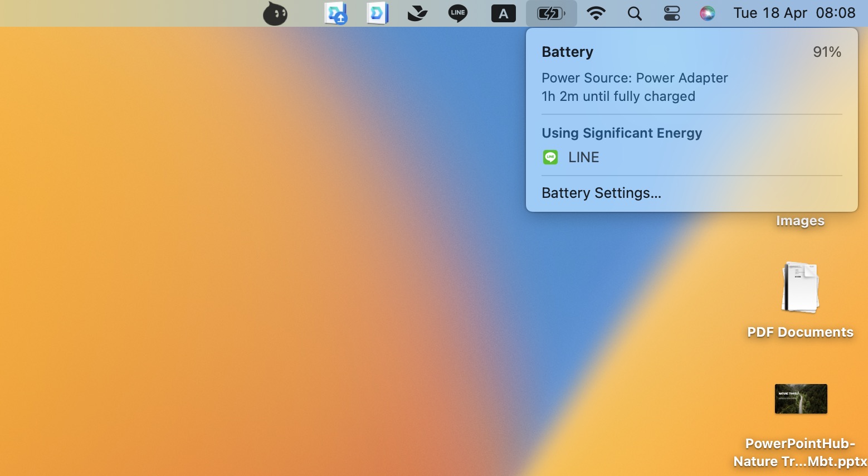The width and height of the screenshot is (868, 476).
Task: Click the document icon without upload badge
Action: [377, 13]
